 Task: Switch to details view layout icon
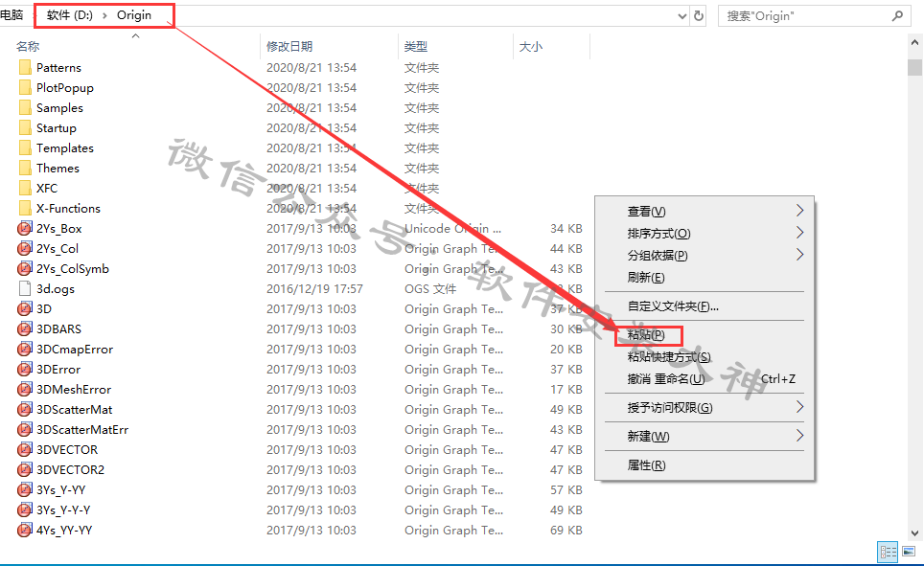coord(888,552)
